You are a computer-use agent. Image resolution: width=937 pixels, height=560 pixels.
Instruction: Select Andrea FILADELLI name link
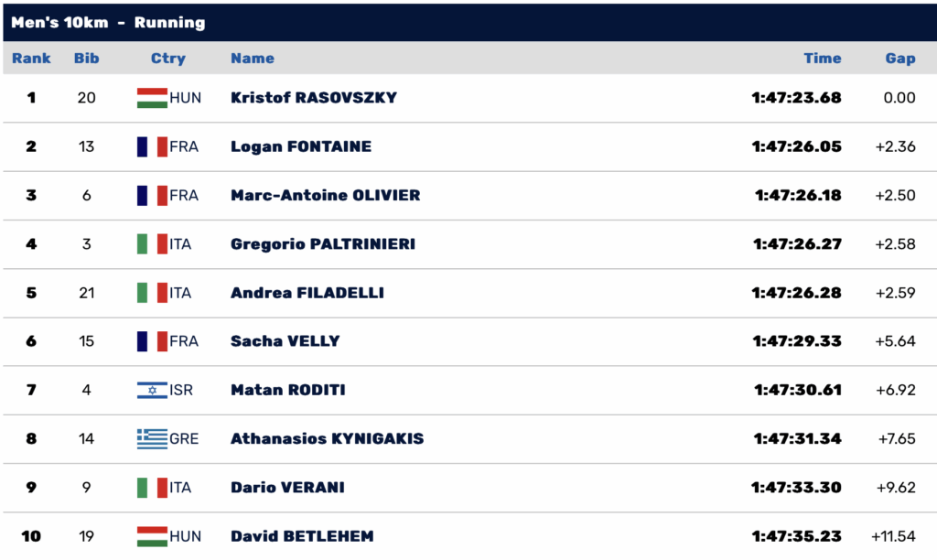(307, 293)
